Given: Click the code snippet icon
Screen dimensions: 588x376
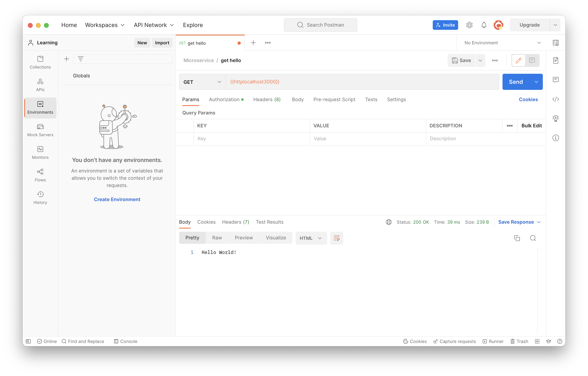Looking at the screenshot, I should [x=556, y=99].
